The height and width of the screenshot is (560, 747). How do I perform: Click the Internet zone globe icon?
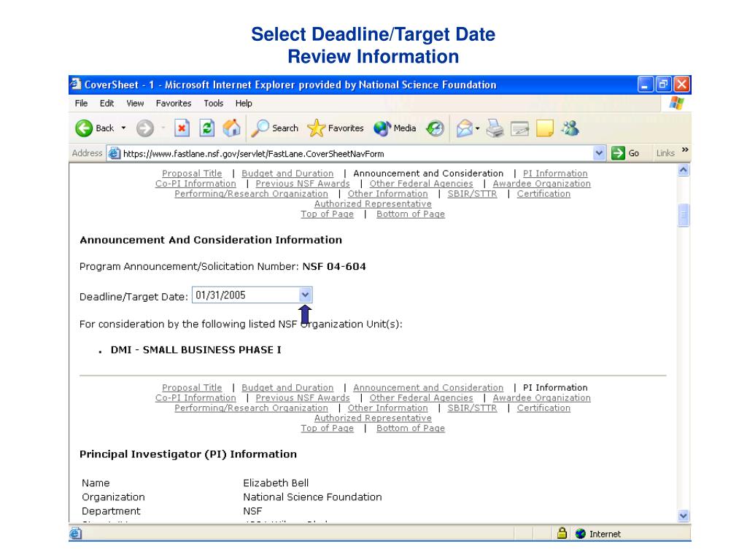pyautogui.click(x=580, y=534)
